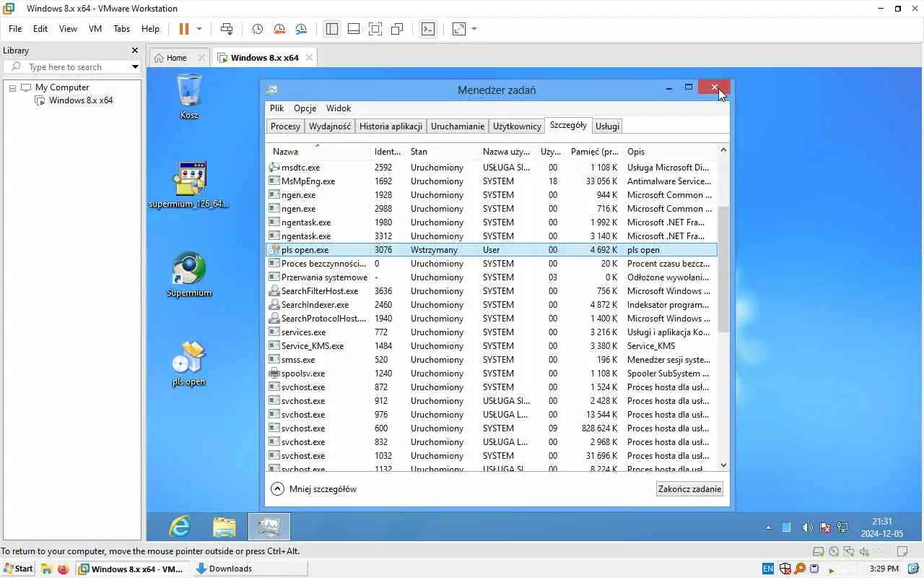Click the process list scrollbar up arrow
The height and width of the screenshot is (578, 924).
[x=723, y=150]
